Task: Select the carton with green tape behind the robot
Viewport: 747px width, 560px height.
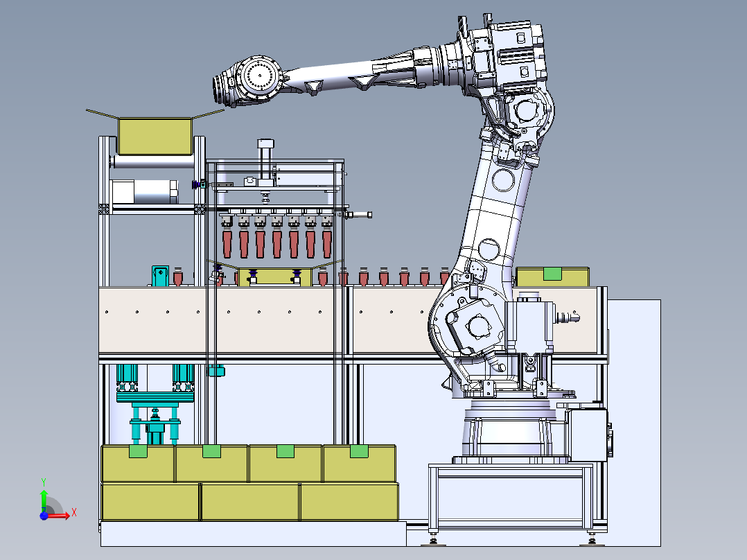Action: pos(553,277)
